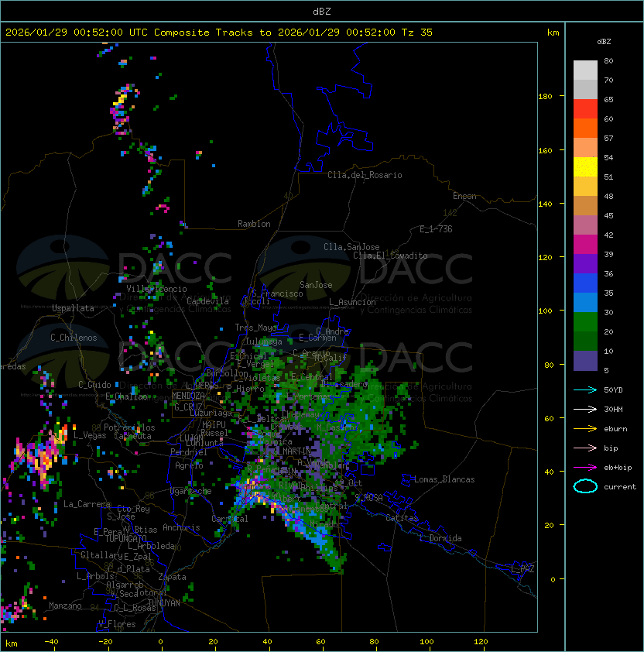This screenshot has height=652, width=644.
Task: Click the Ramblon place label
Action: pos(254,224)
